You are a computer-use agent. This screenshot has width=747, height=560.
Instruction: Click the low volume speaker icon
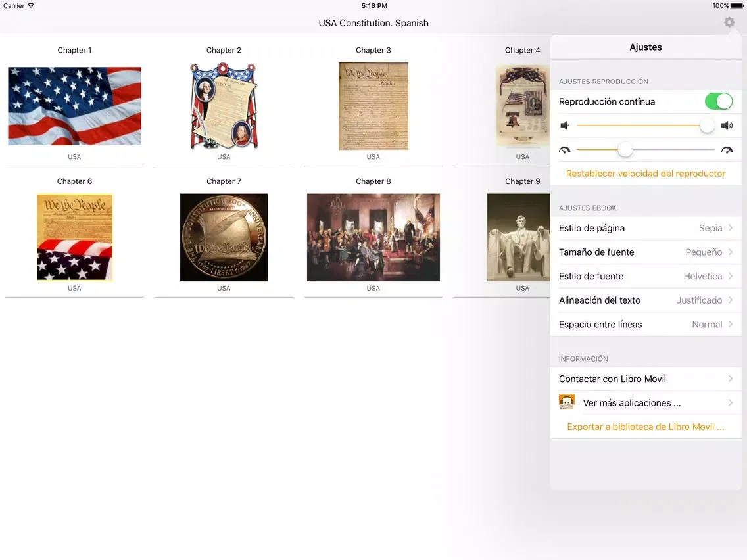click(565, 126)
